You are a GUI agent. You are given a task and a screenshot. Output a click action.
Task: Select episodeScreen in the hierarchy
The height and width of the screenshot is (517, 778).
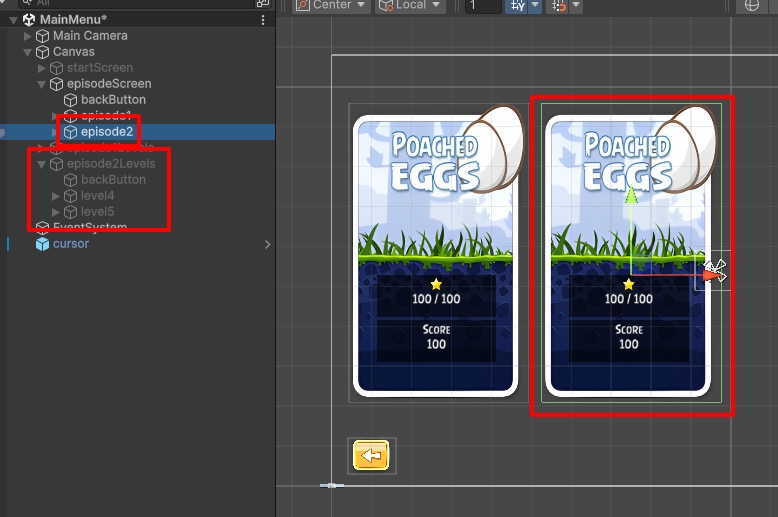109,83
